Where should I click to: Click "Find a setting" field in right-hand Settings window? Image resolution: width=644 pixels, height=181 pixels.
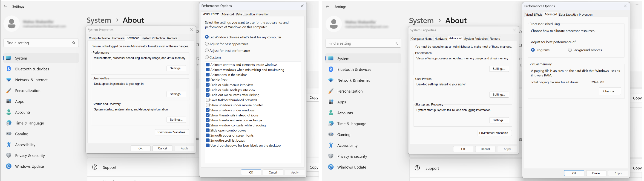[x=363, y=43]
